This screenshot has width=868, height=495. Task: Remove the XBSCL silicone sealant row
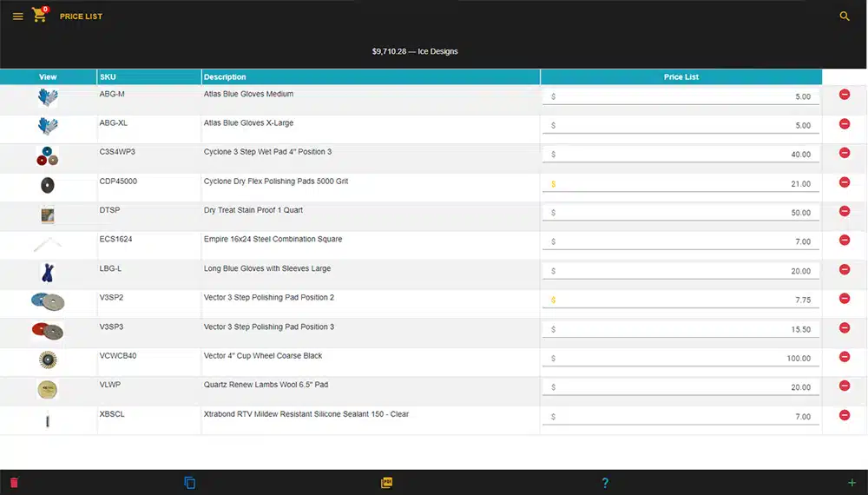845,415
